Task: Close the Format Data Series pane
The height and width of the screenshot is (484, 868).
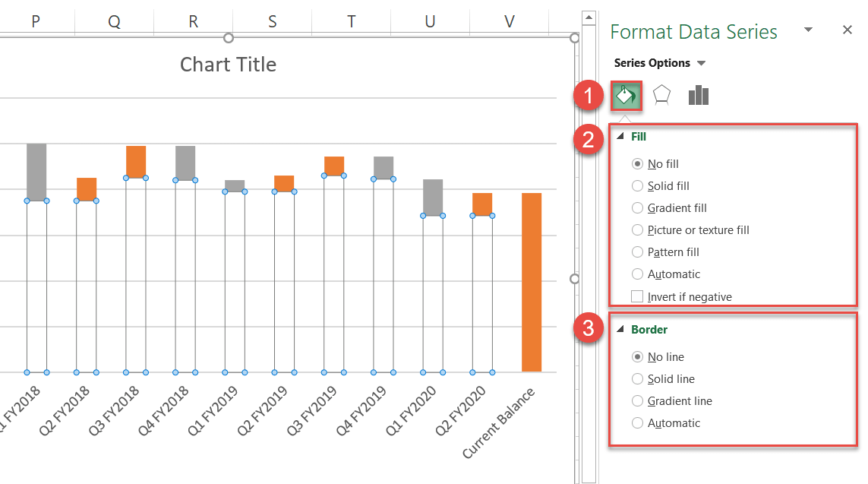Action: point(847,30)
